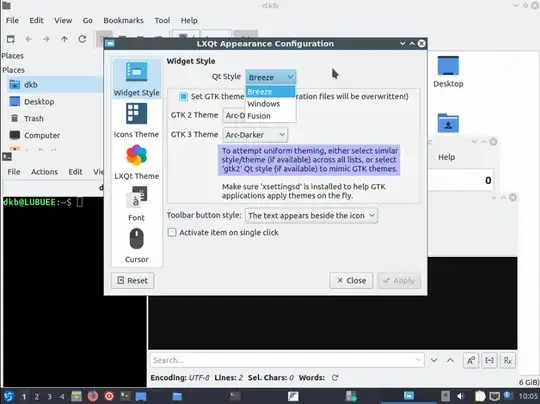Open the GTK 2 Theme dropdown
Screen dimensions: 540x404
pos(234,115)
